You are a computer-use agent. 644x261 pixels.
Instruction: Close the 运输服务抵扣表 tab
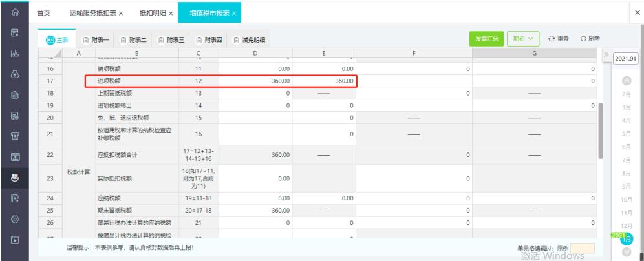121,14
